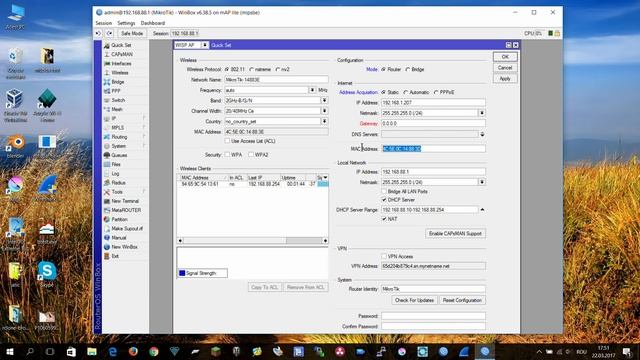Open Chrome from taskbar
The image size is (640, 360).
pos(154,351)
